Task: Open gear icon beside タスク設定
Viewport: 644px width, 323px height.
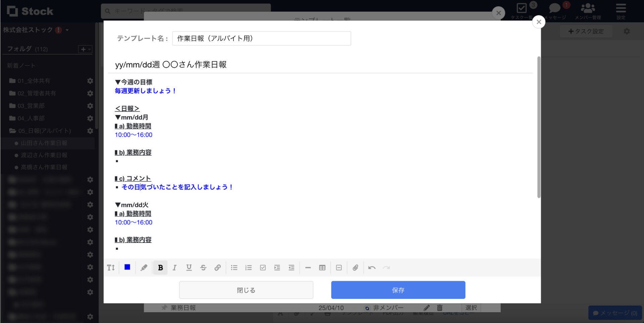Action: point(627,31)
